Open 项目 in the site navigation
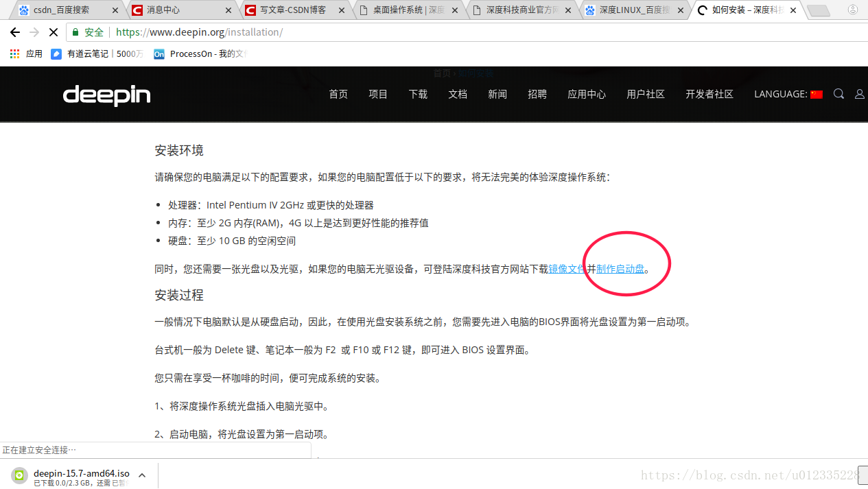Viewport: 868px width, 489px height. [x=378, y=95]
